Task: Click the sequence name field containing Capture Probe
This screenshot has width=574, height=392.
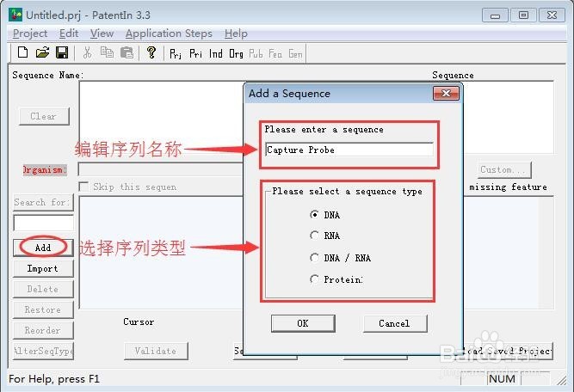Action: (x=349, y=150)
